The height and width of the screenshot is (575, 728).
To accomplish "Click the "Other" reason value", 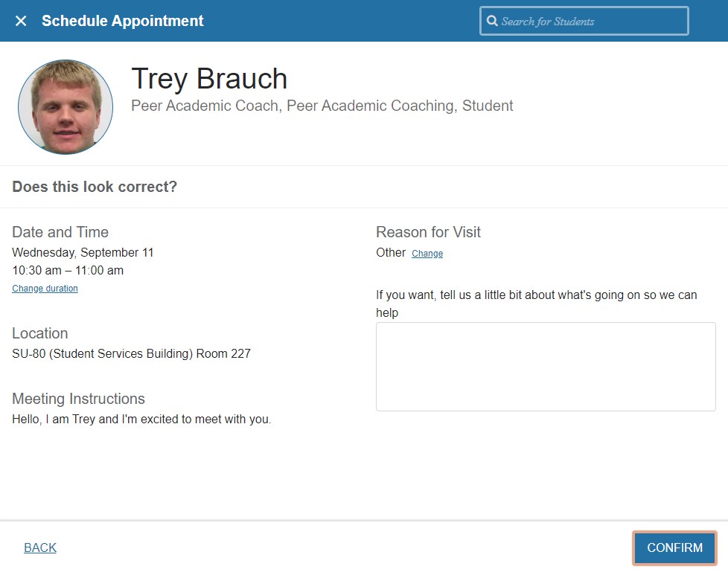I will tap(391, 252).
